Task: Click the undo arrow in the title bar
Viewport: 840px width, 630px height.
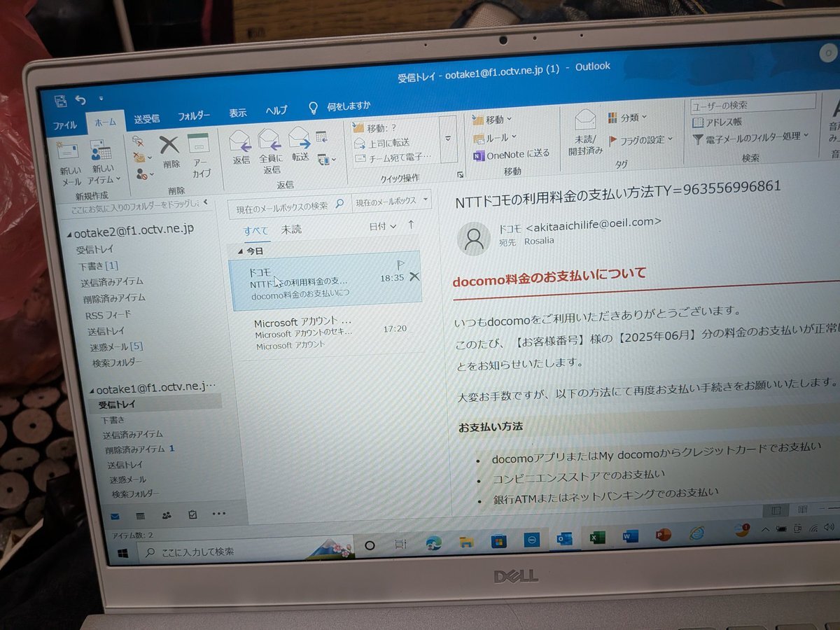Action: pyautogui.click(x=80, y=100)
